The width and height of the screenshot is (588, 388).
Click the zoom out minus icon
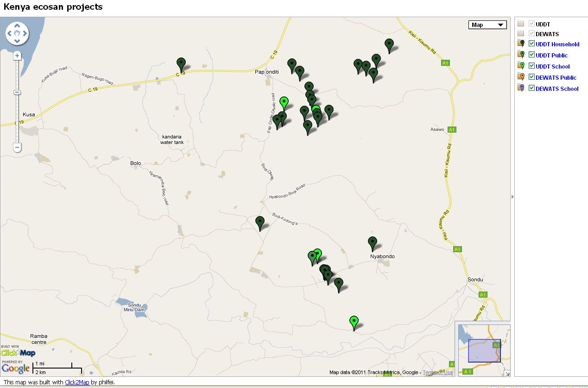coord(17,147)
